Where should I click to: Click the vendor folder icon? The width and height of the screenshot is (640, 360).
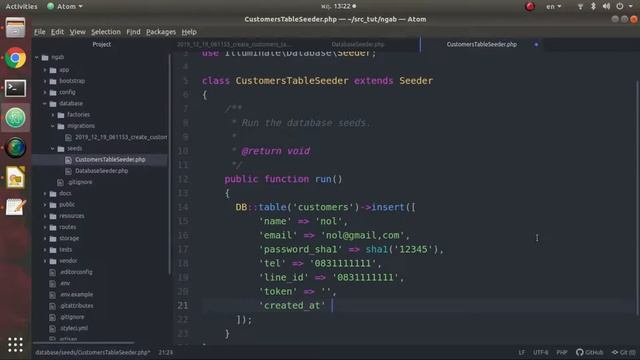click(x=53, y=261)
